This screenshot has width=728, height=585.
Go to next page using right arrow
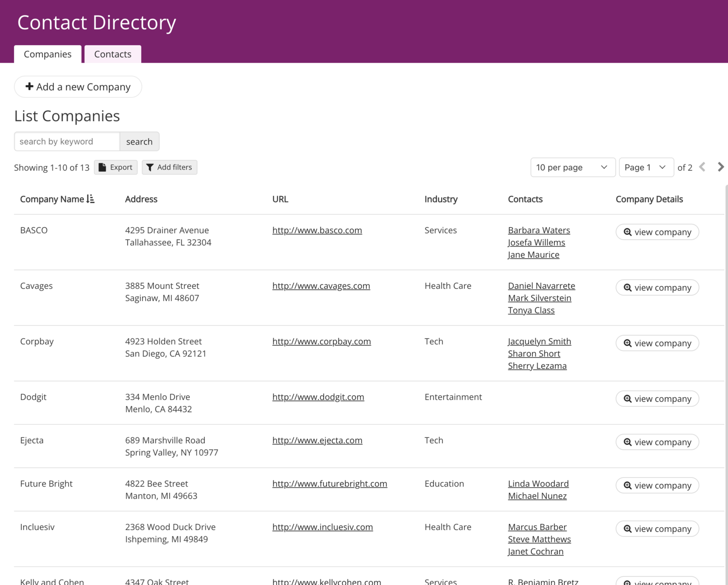click(720, 167)
